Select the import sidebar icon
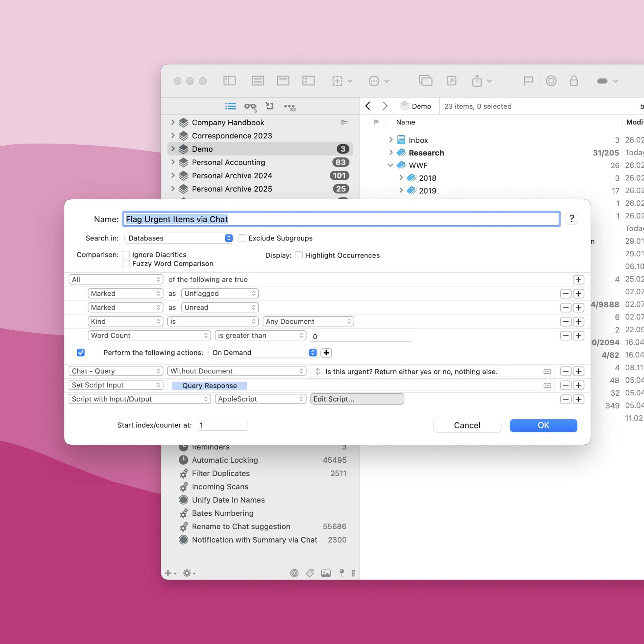 269,106
